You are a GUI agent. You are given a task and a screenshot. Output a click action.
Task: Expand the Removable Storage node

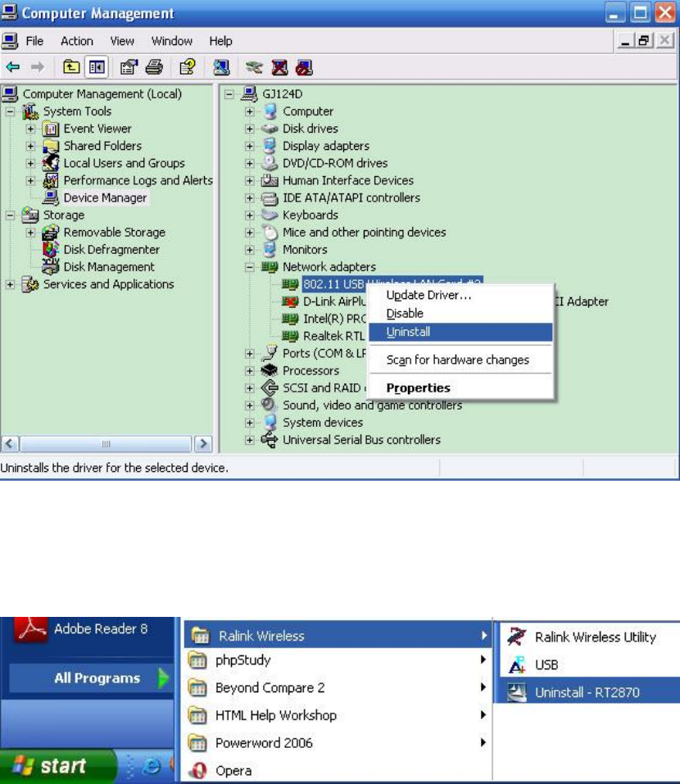coord(30,233)
